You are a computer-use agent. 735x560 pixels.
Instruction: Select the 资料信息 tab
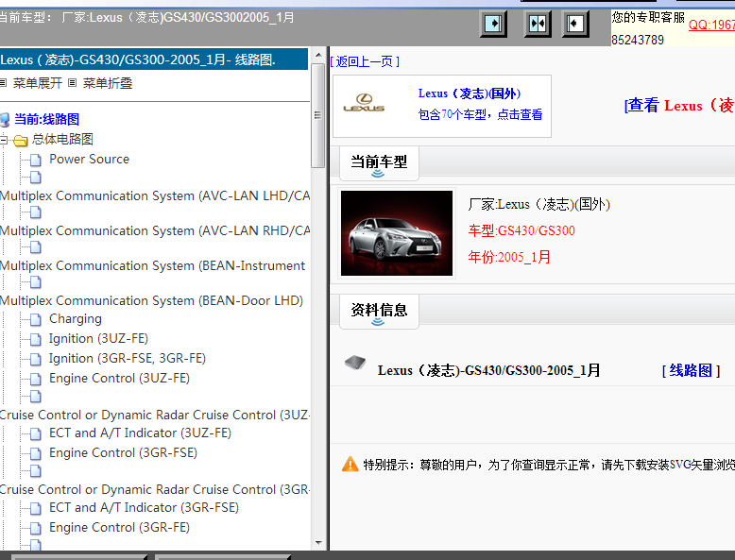click(379, 311)
